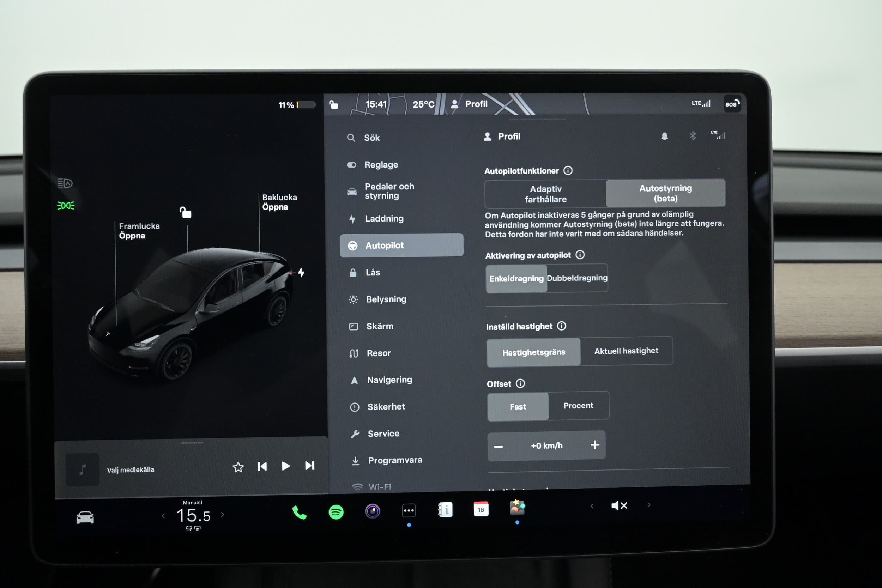Tap battery 11% indicator
The width and height of the screenshot is (882, 588).
296,105
